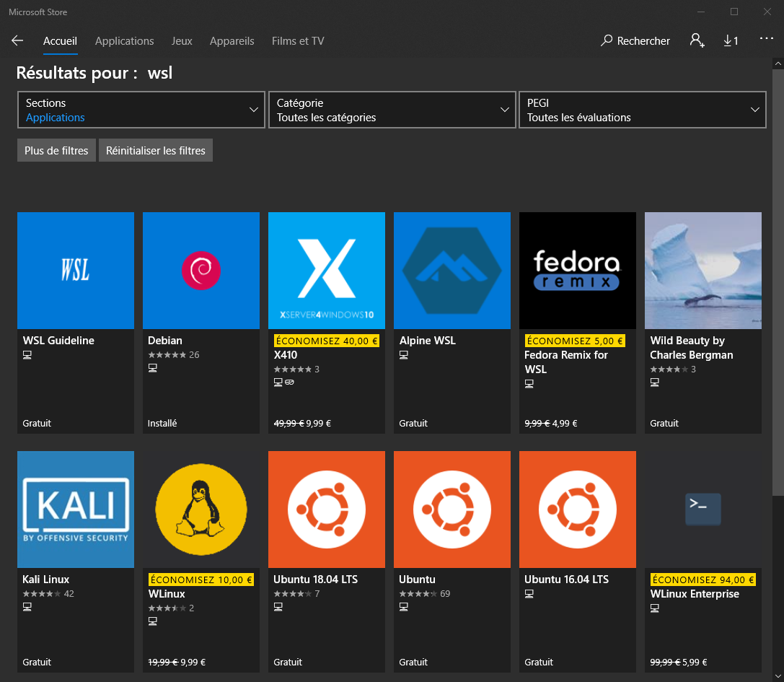This screenshot has width=784, height=682.
Task: Click the PC device icon under Wild Beauty
Action: pos(654,382)
